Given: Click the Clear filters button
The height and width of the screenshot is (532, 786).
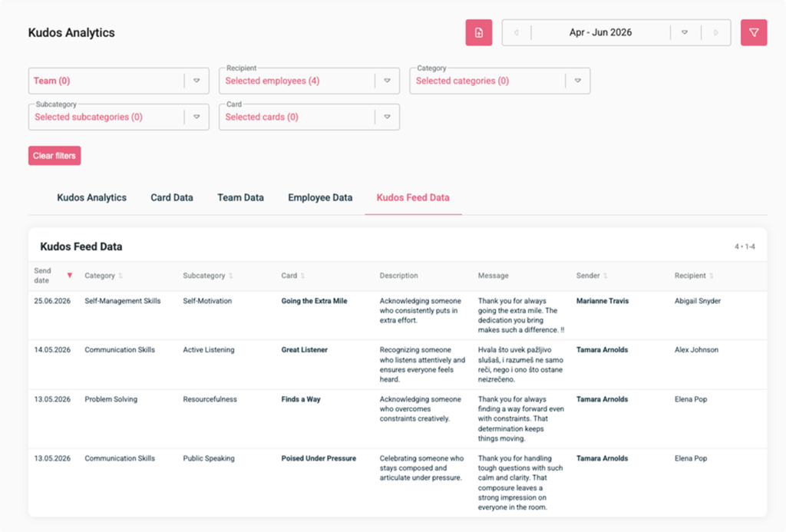Looking at the screenshot, I should [x=54, y=155].
